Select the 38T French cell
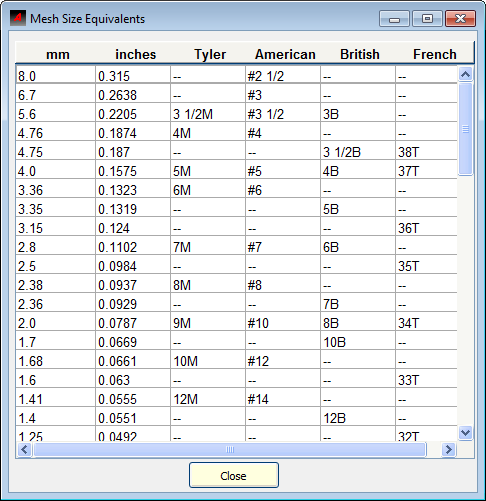The width and height of the screenshot is (486, 501). [x=426, y=152]
